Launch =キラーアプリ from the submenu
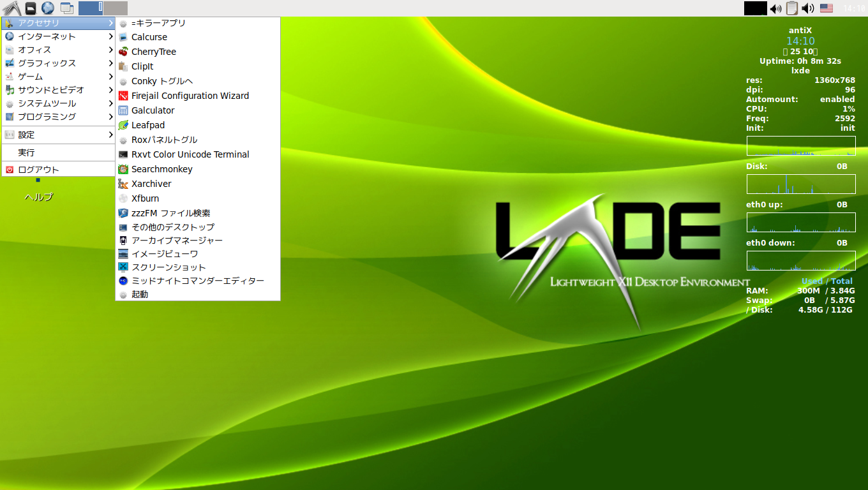Viewport: 868px width, 490px height. (x=198, y=23)
